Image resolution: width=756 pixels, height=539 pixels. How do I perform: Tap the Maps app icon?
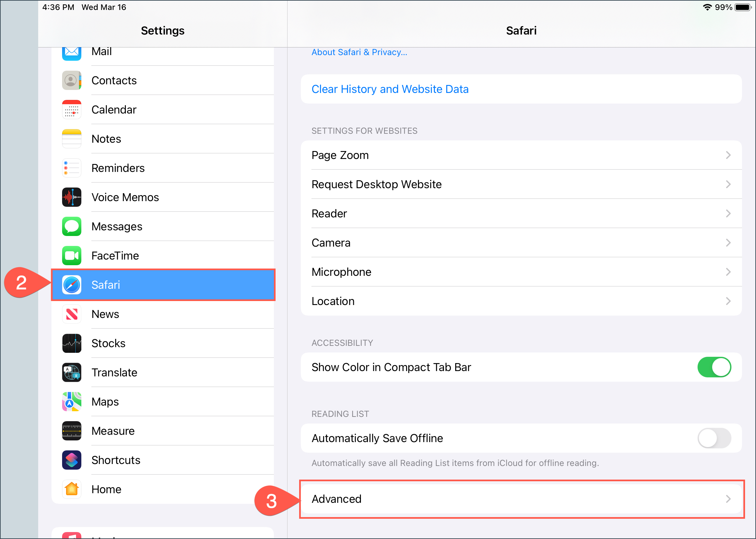point(72,402)
